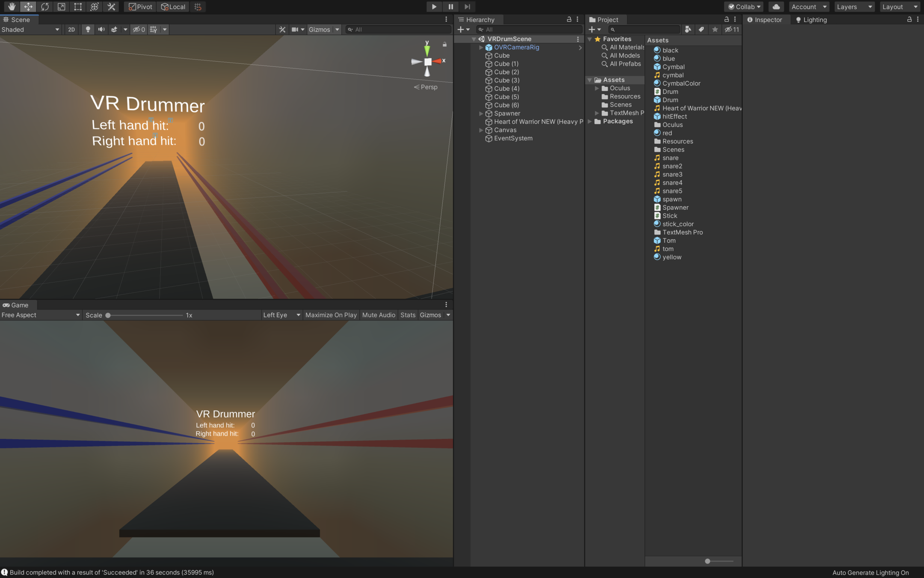Open Cloud services icon

(x=776, y=6)
